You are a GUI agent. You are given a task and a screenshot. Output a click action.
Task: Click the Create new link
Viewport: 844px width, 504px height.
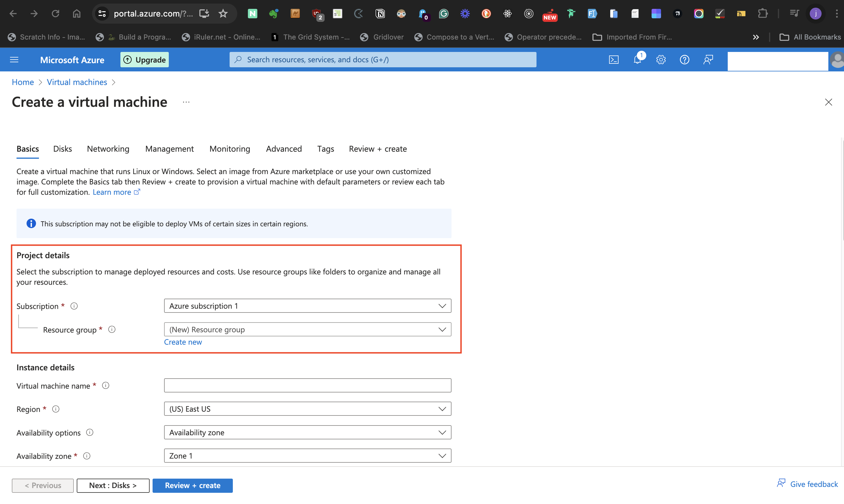pos(183,342)
